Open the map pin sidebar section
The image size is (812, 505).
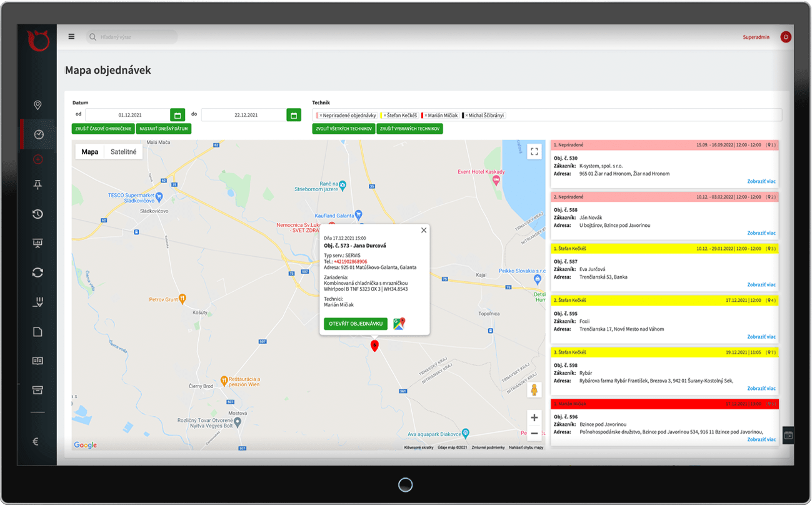[38, 105]
